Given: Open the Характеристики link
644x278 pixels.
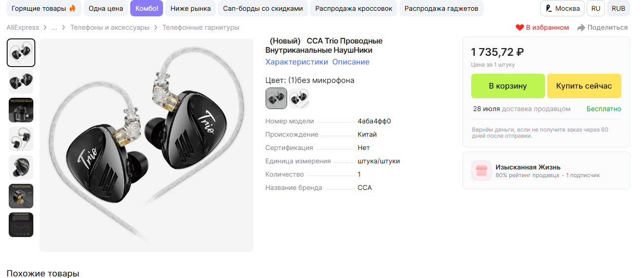Looking at the screenshot, I should [x=296, y=62].
